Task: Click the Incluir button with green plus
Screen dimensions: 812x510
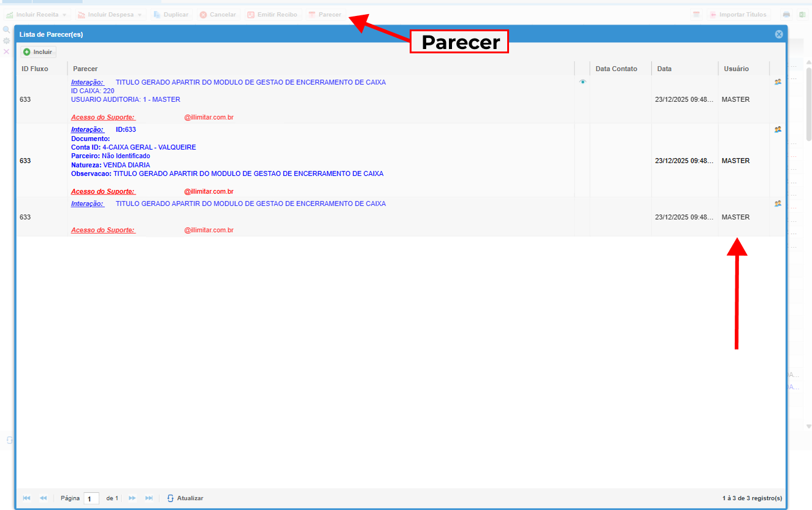Action: (x=38, y=52)
